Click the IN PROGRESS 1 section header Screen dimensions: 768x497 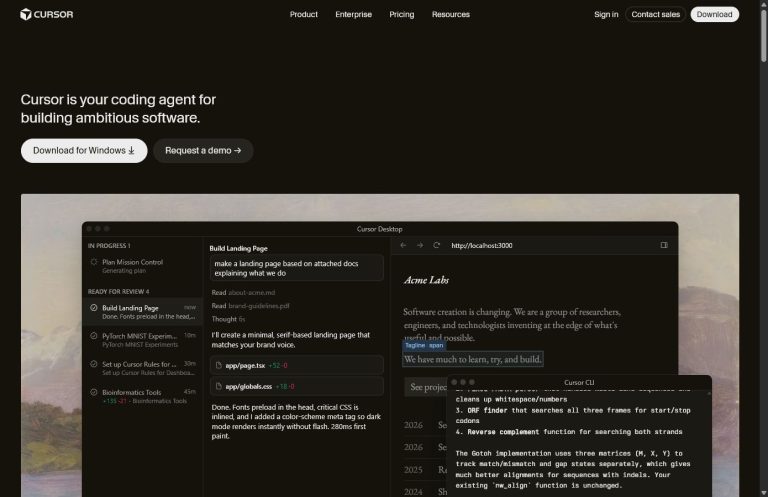tap(109, 246)
